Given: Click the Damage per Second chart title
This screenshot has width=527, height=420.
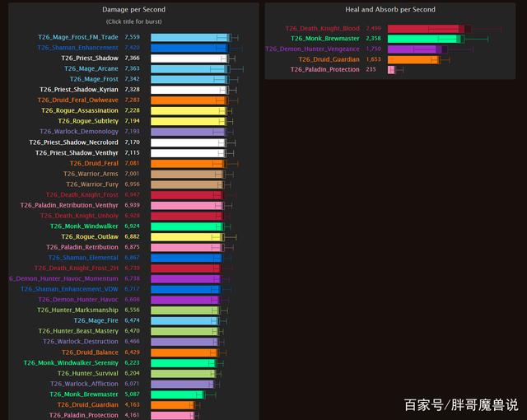Looking at the screenshot, I should pos(133,10).
